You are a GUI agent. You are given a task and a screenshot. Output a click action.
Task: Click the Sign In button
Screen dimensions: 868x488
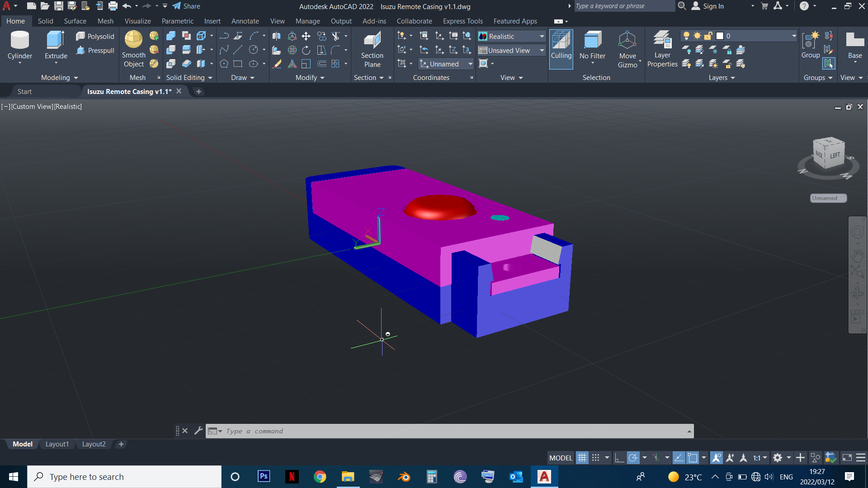(x=708, y=6)
